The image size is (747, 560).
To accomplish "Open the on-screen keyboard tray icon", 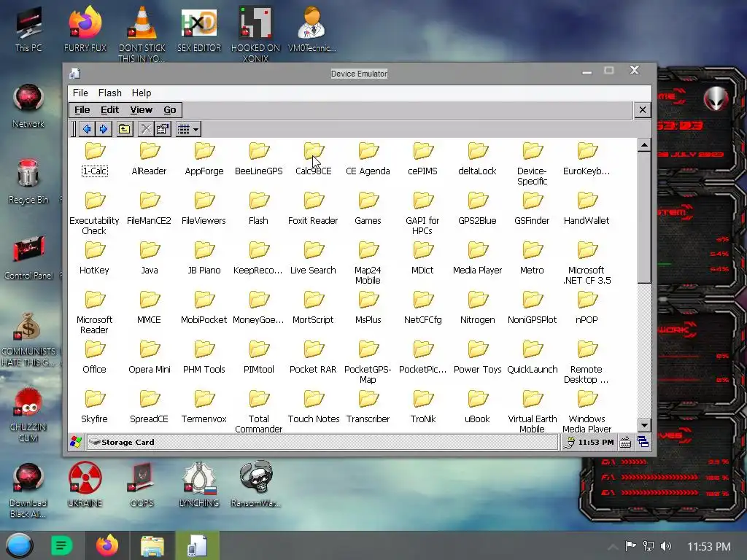I will click(x=625, y=443).
